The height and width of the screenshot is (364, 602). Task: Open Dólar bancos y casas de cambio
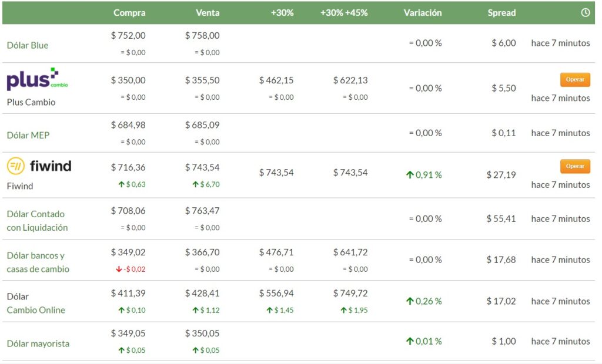point(38,262)
